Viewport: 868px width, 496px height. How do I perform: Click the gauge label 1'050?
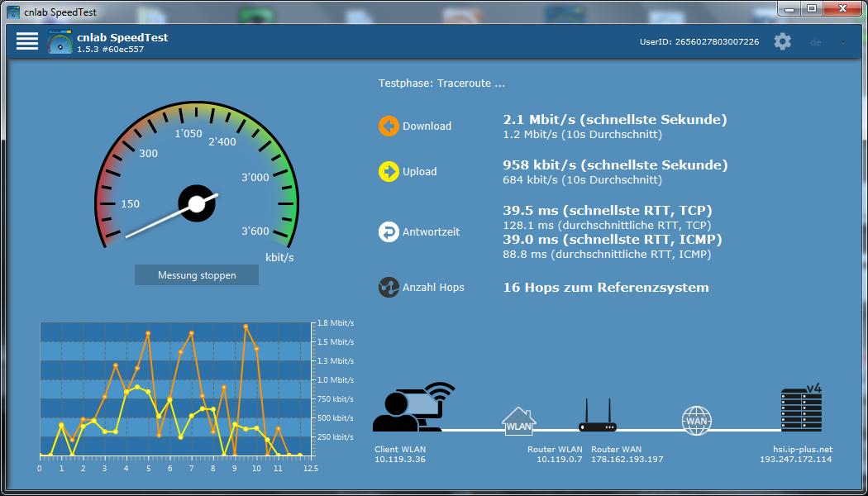tap(188, 133)
